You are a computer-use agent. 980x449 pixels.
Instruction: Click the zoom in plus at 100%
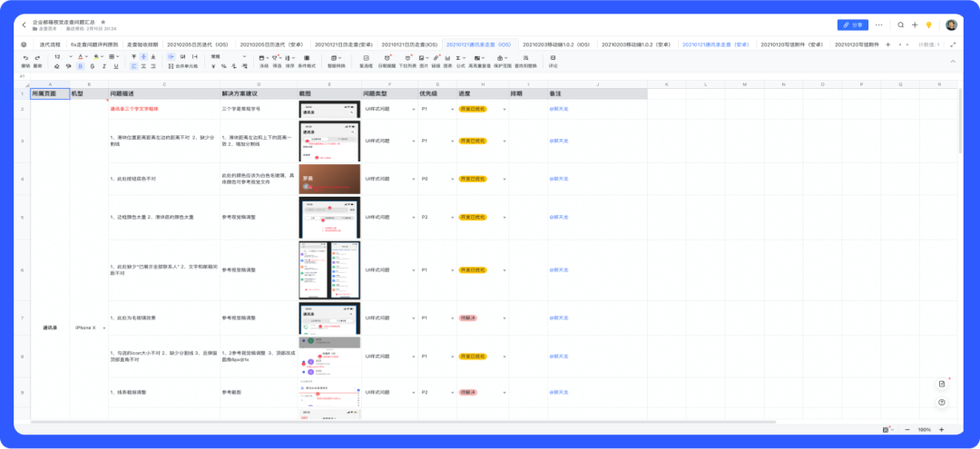(941, 430)
